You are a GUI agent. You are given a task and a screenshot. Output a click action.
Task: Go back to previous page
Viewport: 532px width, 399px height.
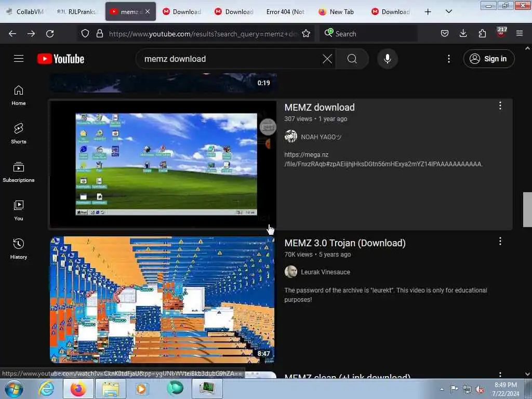[x=12, y=34]
